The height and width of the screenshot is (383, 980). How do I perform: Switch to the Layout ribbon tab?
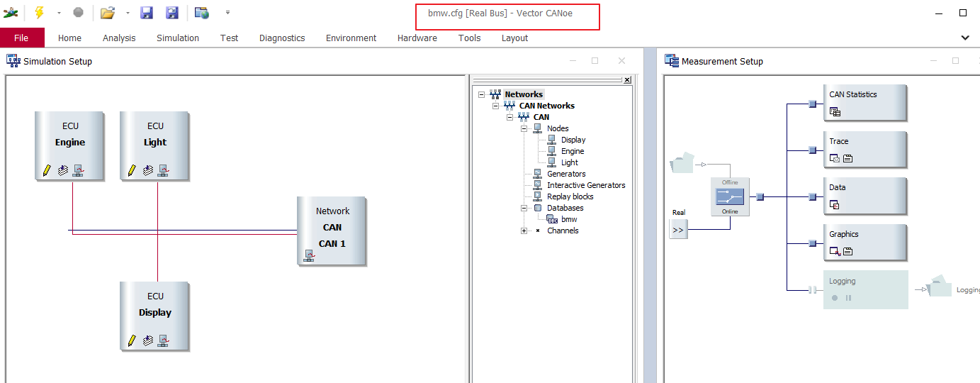pyautogui.click(x=514, y=38)
